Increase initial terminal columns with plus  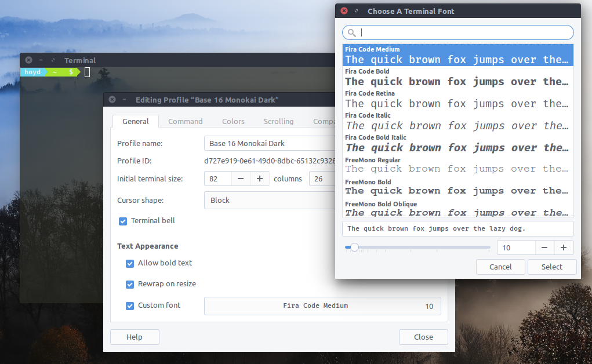click(x=260, y=179)
